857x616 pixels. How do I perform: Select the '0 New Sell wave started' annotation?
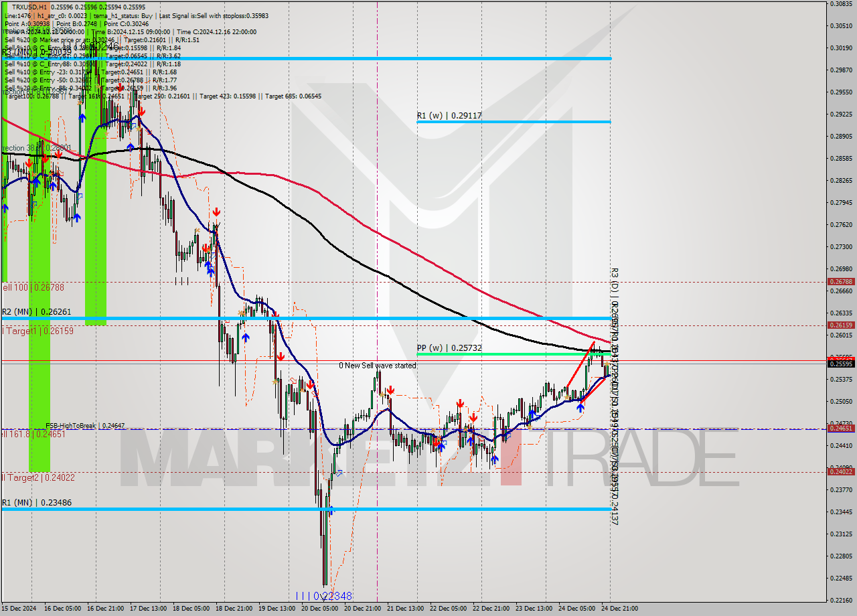pos(378,366)
